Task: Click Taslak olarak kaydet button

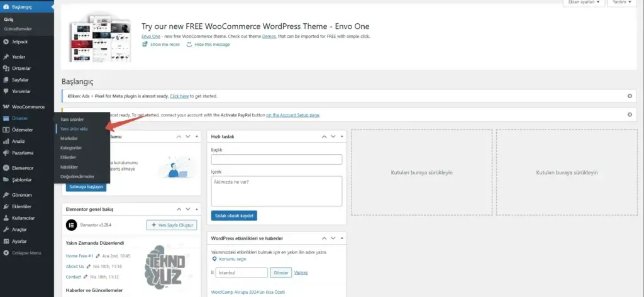Action: click(x=234, y=216)
